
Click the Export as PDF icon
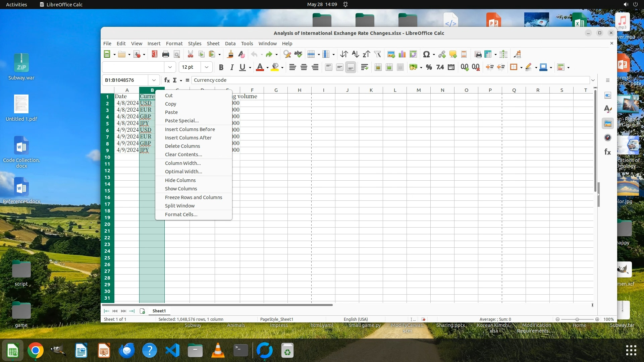(154, 54)
